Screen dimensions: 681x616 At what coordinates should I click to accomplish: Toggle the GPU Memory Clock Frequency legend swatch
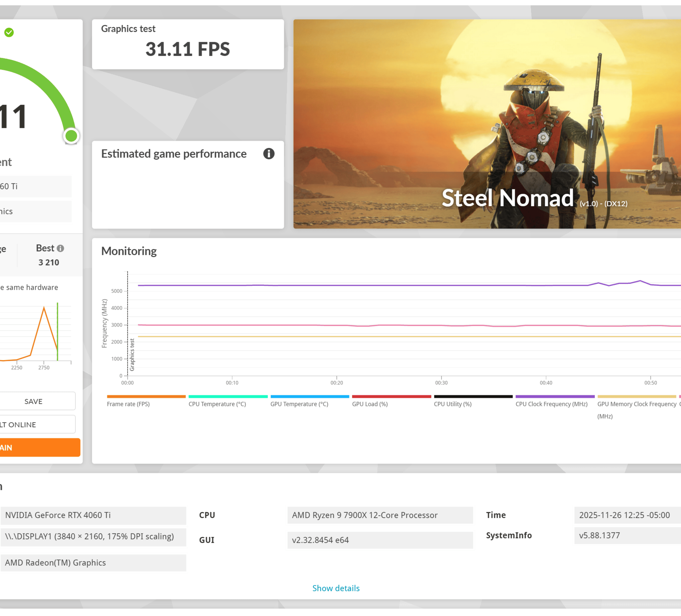tap(637, 397)
